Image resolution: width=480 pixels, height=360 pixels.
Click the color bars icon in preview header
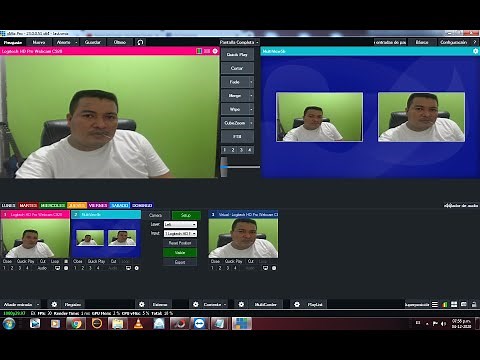pyautogui.click(x=199, y=51)
